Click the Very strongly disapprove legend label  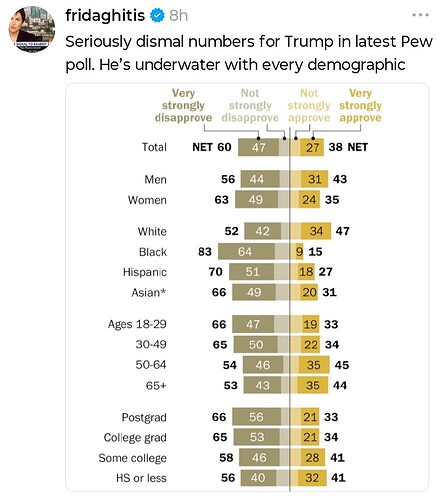tap(183, 105)
